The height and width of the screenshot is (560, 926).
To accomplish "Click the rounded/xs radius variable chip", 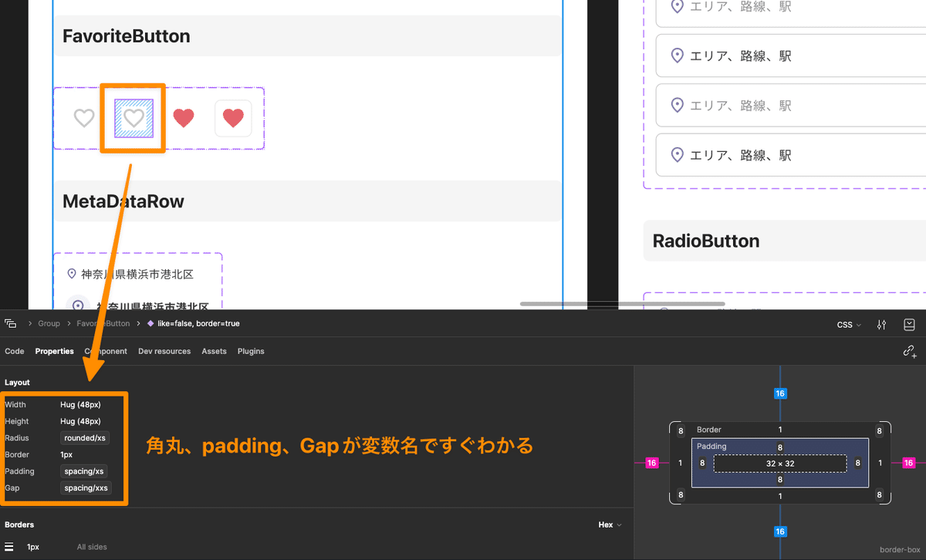I will (85, 438).
